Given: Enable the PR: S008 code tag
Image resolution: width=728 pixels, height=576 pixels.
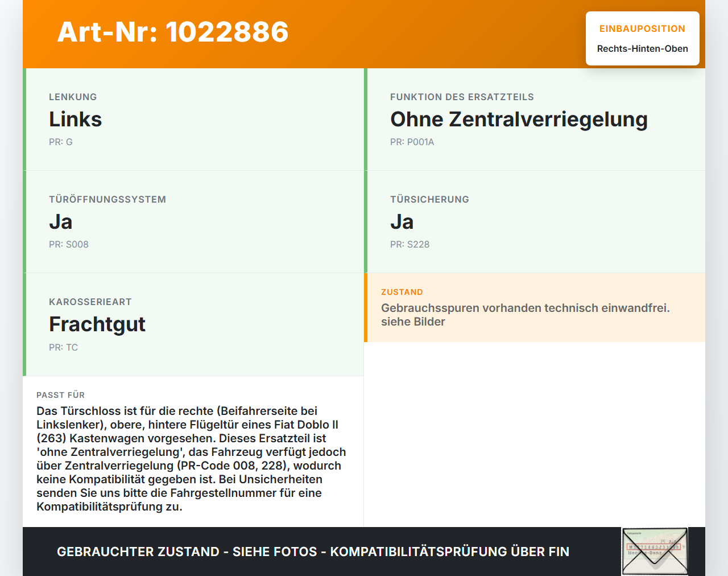Looking at the screenshot, I should click(x=69, y=244).
